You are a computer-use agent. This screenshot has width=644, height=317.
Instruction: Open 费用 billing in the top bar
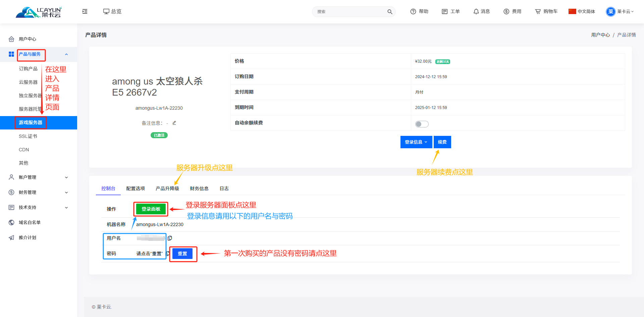tap(513, 11)
